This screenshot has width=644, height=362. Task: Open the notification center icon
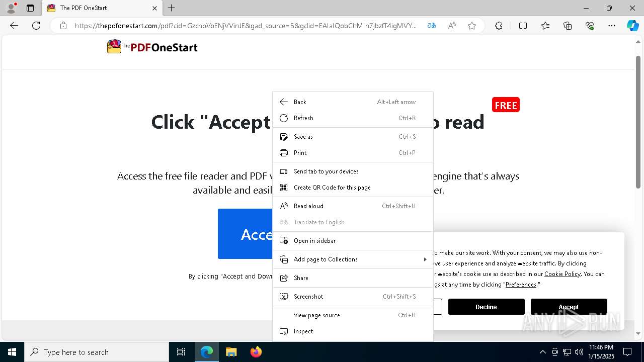[627, 352]
